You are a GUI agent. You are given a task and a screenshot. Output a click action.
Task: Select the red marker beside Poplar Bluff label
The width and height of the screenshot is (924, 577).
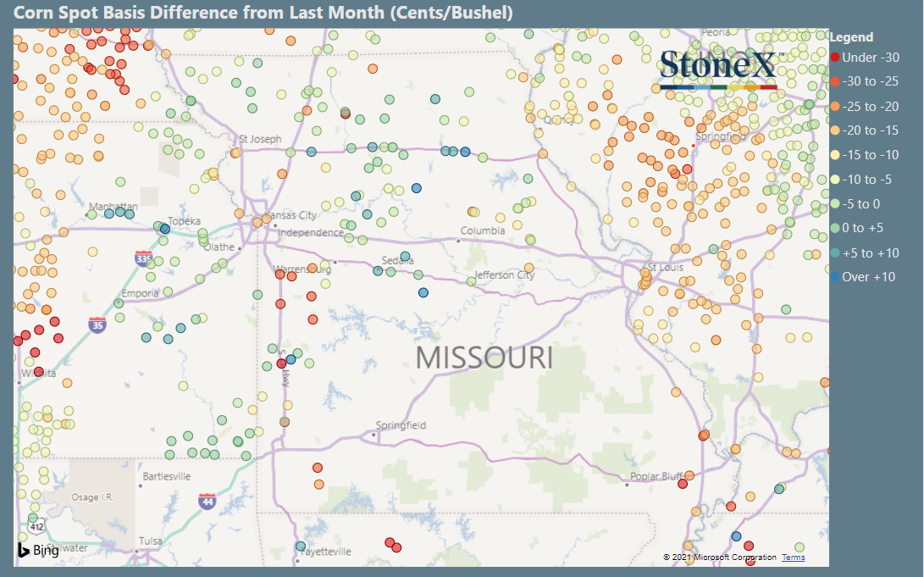[683, 484]
